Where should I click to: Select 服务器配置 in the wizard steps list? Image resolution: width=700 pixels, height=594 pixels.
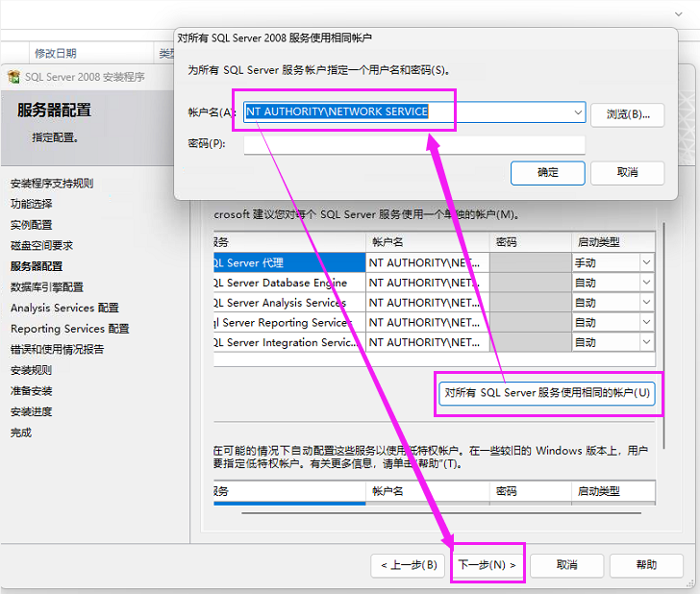(37, 266)
